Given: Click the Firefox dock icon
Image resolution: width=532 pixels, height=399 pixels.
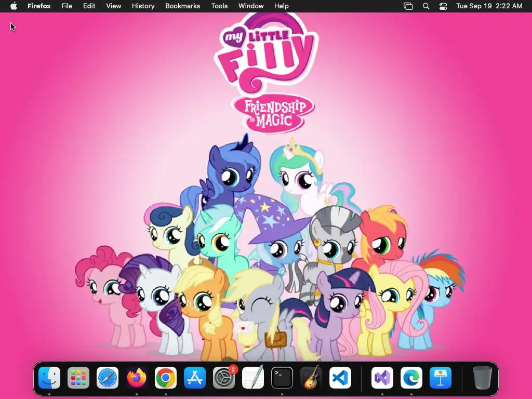Looking at the screenshot, I should [x=137, y=378].
